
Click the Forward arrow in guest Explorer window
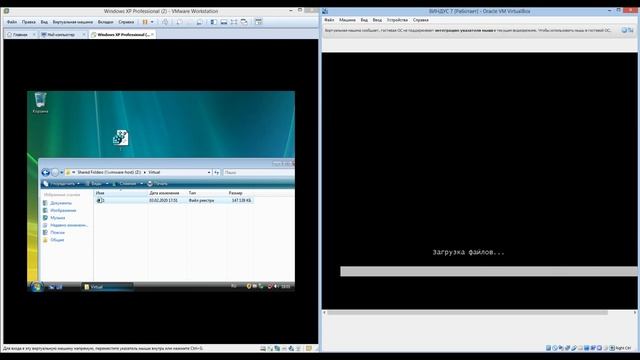(55, 173)
